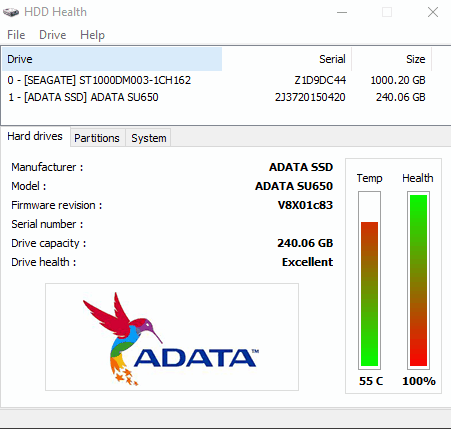Click the Serial number label
The height and width of the screenshot is (429, 451).
click(47, 224)
